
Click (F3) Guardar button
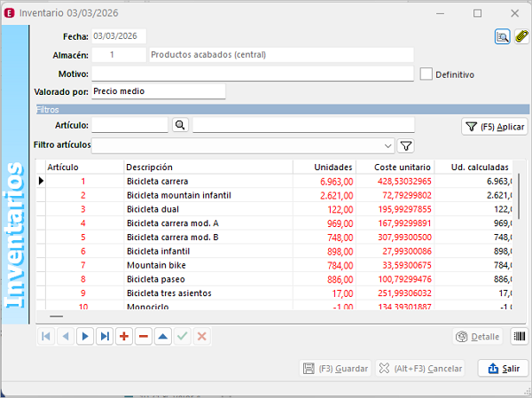pos(335,369)
